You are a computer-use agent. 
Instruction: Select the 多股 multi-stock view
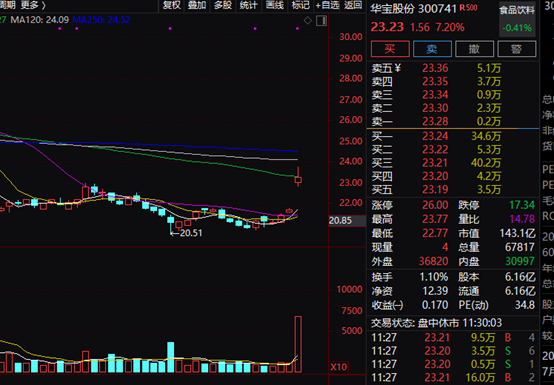(223, 5)
